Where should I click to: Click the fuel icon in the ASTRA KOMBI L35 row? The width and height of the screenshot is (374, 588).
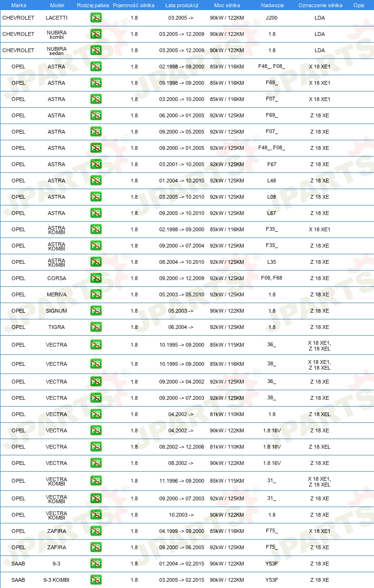[x=96, y=262]
